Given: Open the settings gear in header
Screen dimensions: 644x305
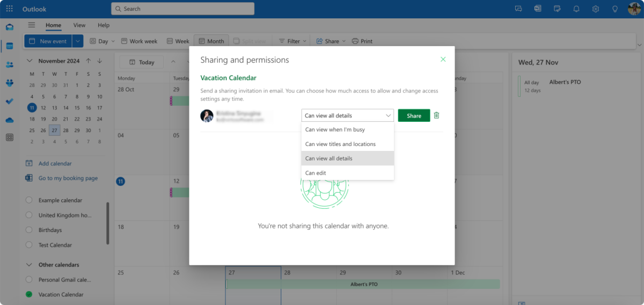Looking at the screenshot, I should pos(596,9).
